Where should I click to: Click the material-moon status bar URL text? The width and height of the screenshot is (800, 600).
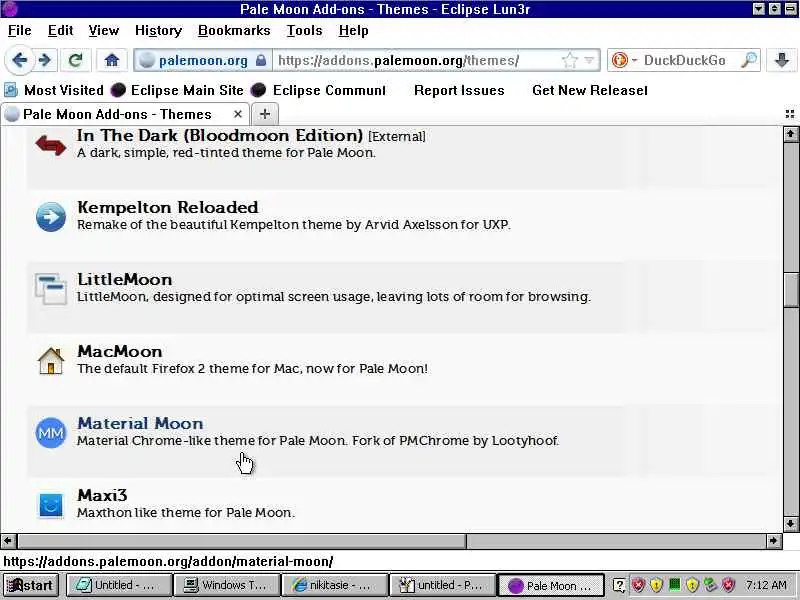coord(168,562)
